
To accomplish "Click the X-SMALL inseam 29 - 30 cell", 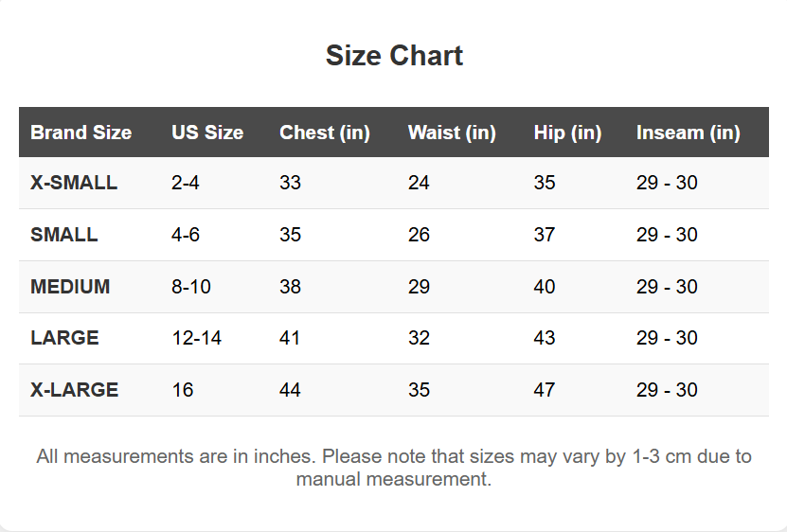I will [667, 183].
